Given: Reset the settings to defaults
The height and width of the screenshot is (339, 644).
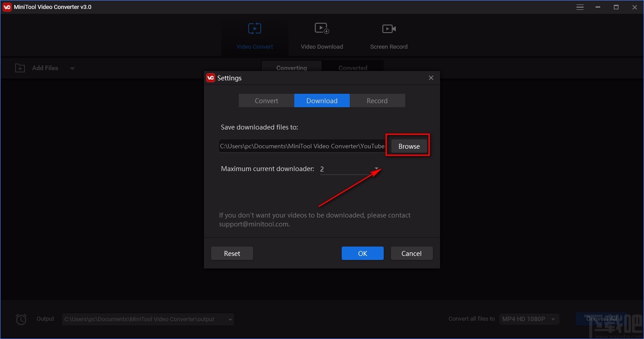Looking at the screenshot, I should point(232,253).
